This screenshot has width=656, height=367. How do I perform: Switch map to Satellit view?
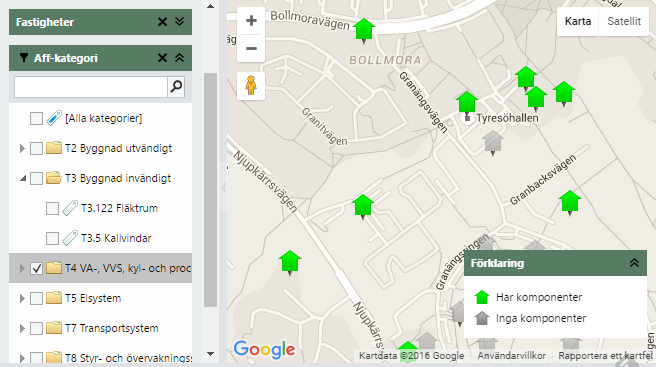[x=624, y=21]
